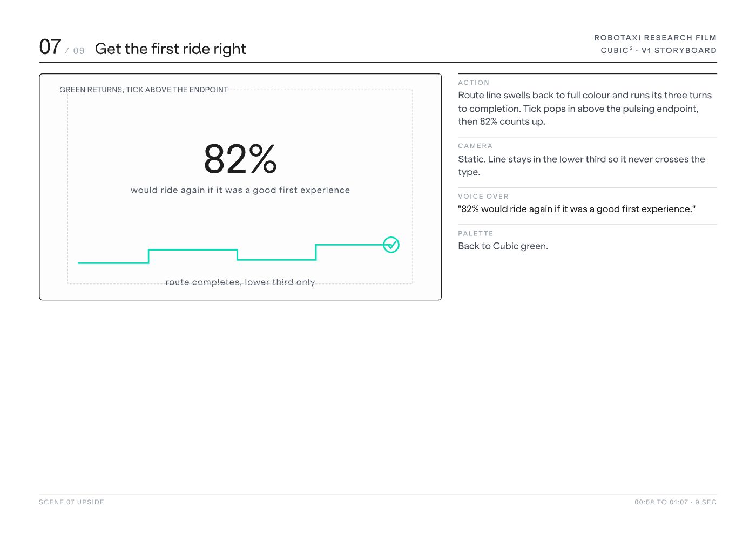The width and height of the screenshot is (756, 534).
Task: Select the large 82% statistic
Action: 240,159
